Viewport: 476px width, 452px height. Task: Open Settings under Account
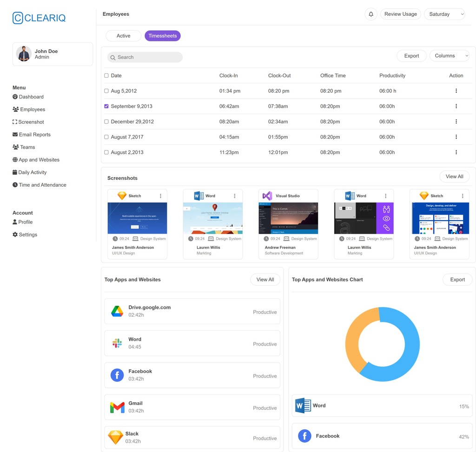pyautogui.click(x=25, y=235)
